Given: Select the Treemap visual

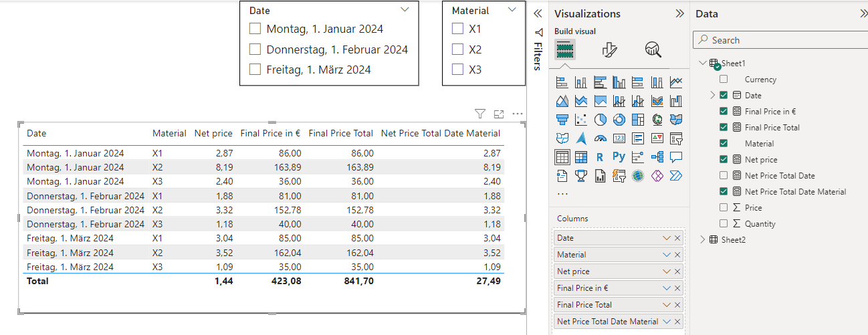Looking at the screenshot, I should (x=638, y=120).
